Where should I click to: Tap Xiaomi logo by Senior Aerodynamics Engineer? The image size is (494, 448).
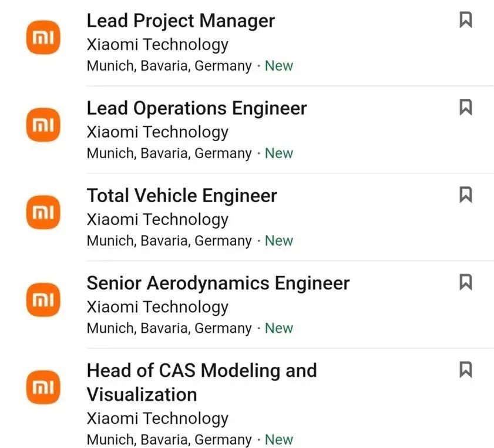point(43,299)
